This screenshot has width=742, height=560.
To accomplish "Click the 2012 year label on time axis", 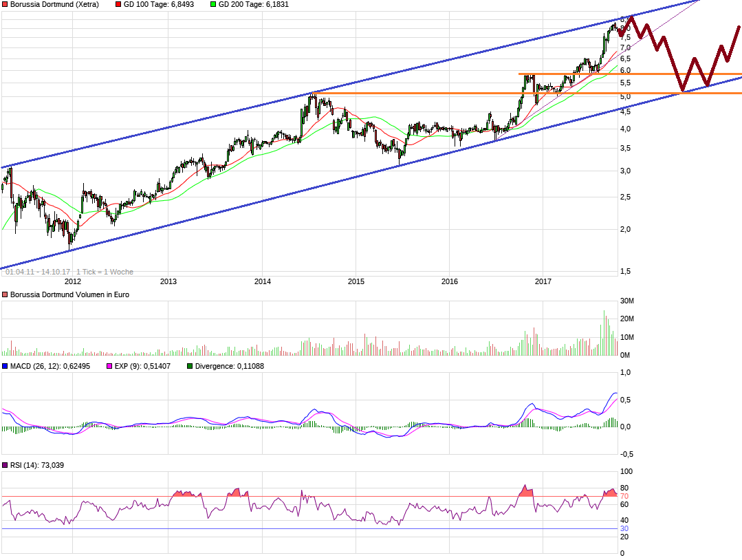I will click(x=72, y=281).
